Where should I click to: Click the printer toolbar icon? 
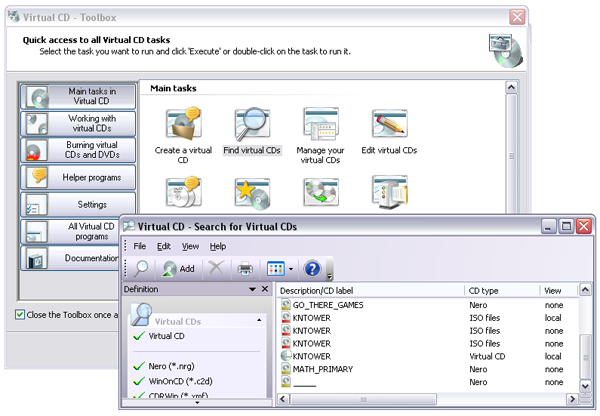tap(245, 269)
